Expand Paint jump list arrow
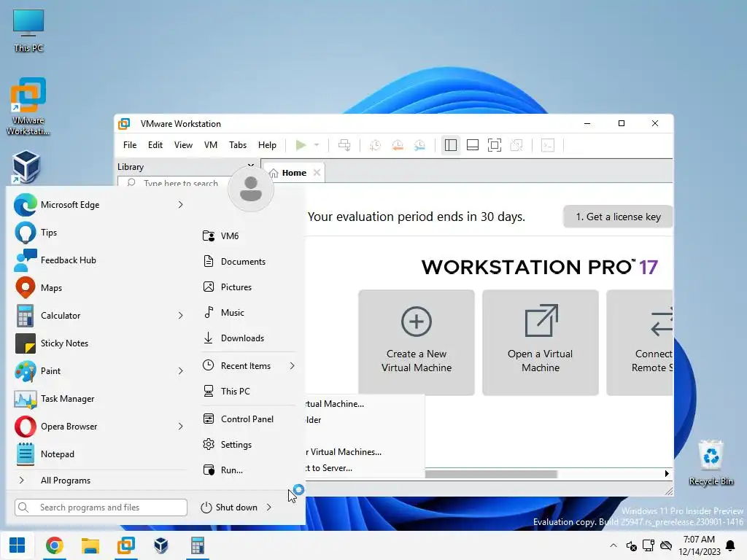The height and width of the screenshot is (560, 747). pyautogui.click(x=181, y=371)
